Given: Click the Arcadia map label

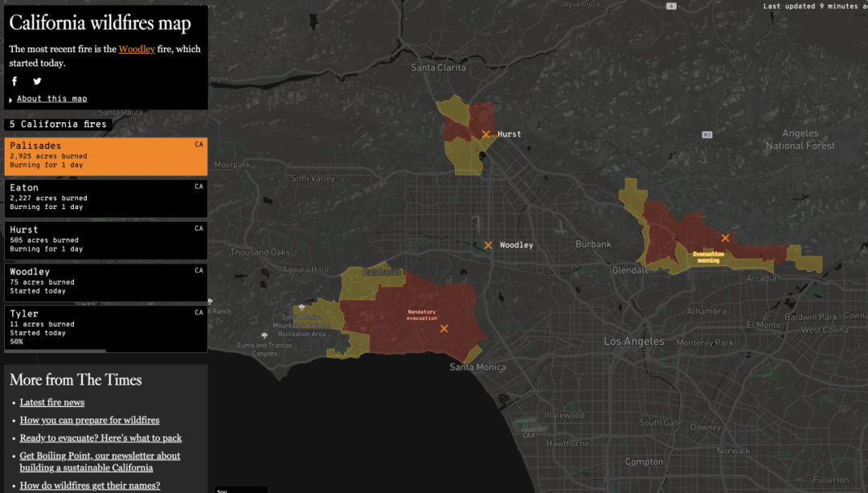Looking at the screenshot, I should pyautogui.click(x=761, y=278).
